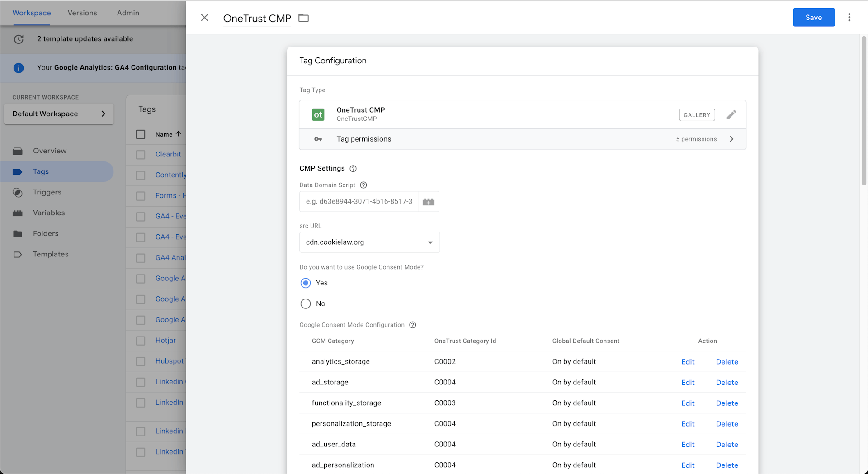
Task: Open the three-dot more actions menu
Action: click(x=849, y=17)
